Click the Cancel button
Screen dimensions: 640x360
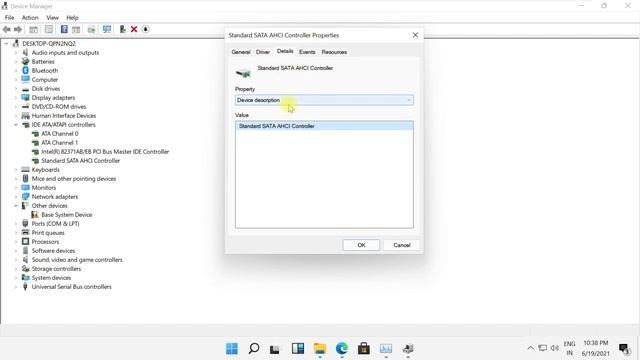(x=402, y=245)
